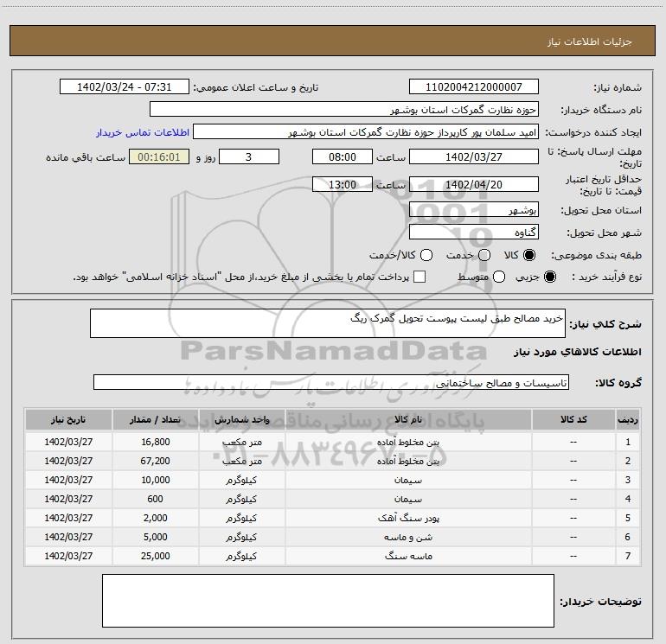The height and width of the screenshot is (644, 666).
Task: Select the شن و ماسه item
Action: pos(408,537)
